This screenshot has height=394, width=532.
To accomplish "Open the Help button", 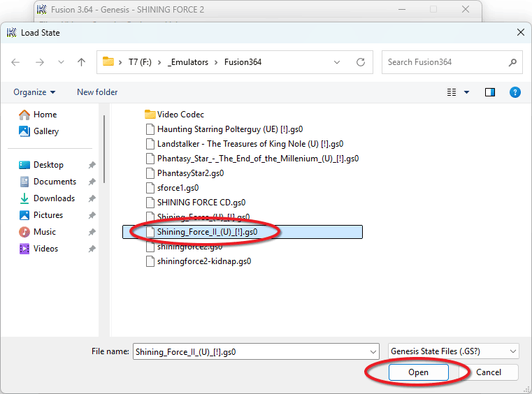I will [x=515, y=92].
